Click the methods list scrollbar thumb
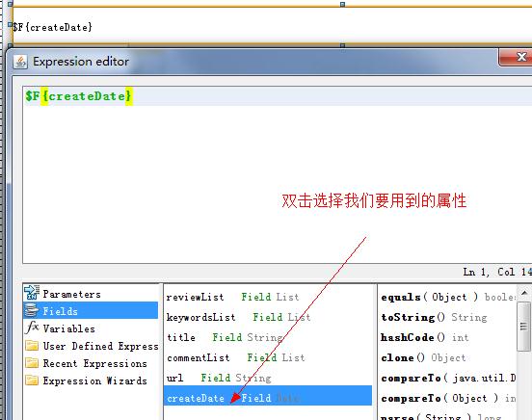532x420 pixels. click(524, 327)
